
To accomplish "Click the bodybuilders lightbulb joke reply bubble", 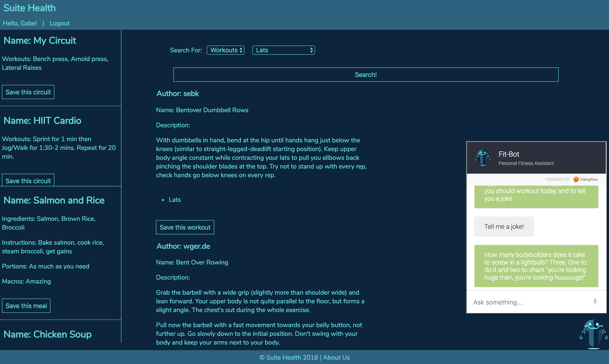I will (536, 266).
